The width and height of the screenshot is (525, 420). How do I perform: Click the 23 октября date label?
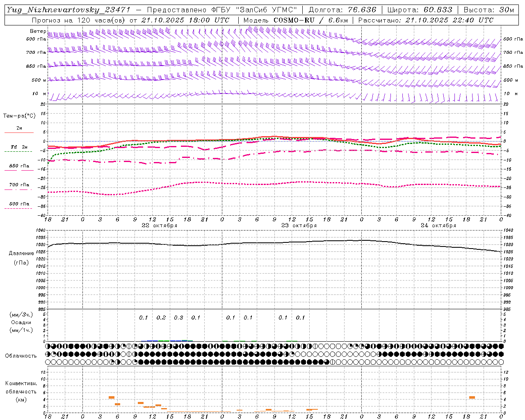[299, 226]
